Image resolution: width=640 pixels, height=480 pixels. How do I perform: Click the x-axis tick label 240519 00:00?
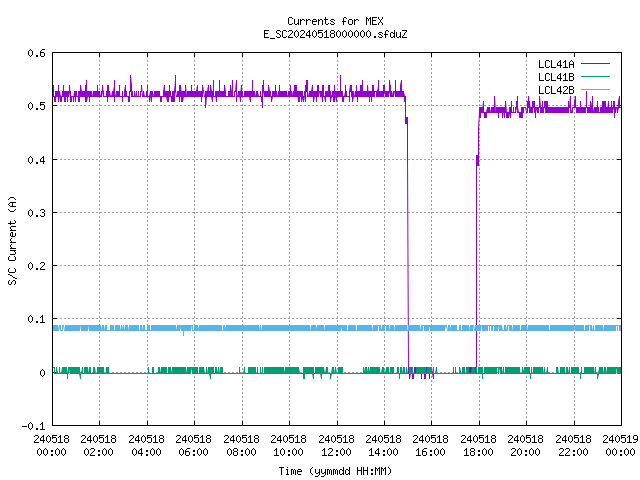620,446
